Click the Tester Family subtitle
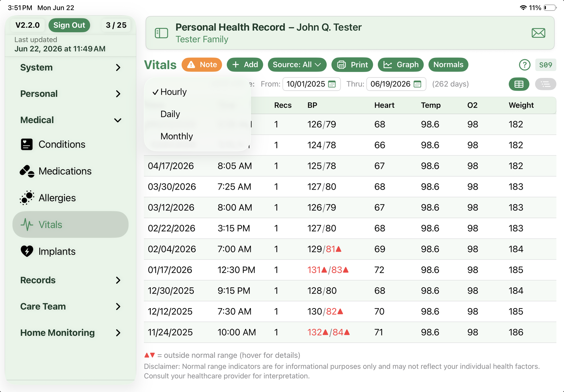564x392 pixels. coord(202,39)
